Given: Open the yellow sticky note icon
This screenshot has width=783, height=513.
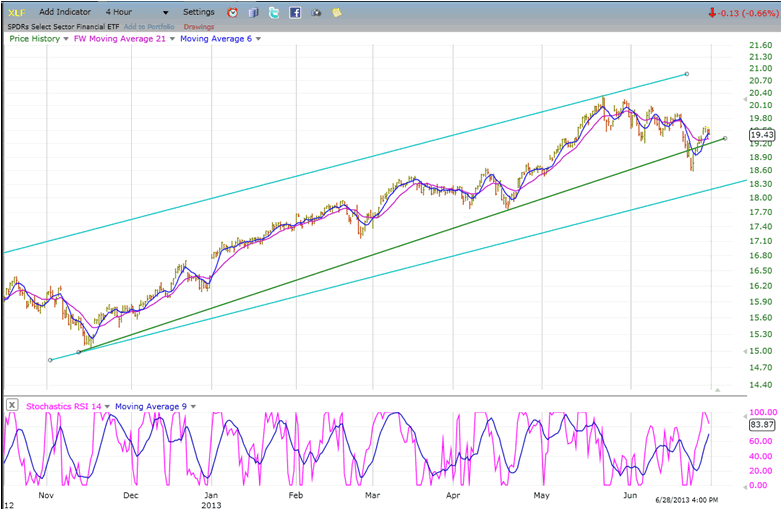Looking at the screenshot, I should [337, 12].
